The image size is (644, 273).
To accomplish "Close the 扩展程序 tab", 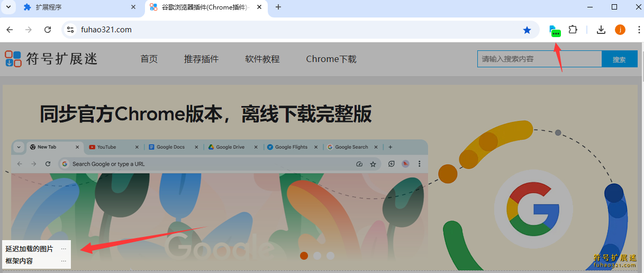I will (132, 7).
